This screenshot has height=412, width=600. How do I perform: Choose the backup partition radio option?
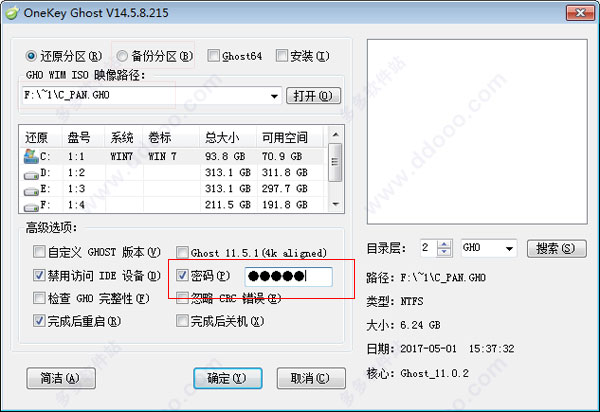pos(123,55)
